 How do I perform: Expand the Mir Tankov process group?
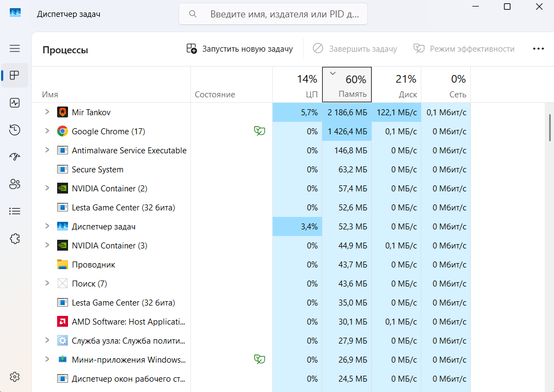(47, 112)
